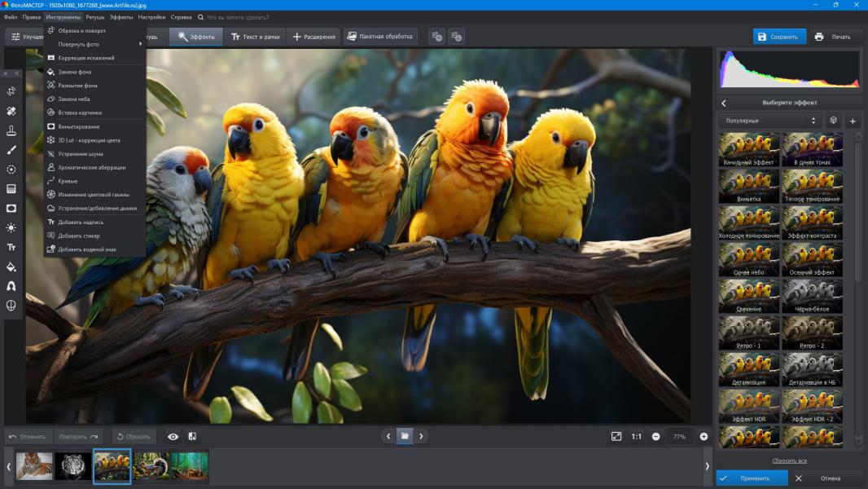Screen dimensions: 868x489
Task: Select the stamp tool in left sidebar
Action: tap(11, 130)
